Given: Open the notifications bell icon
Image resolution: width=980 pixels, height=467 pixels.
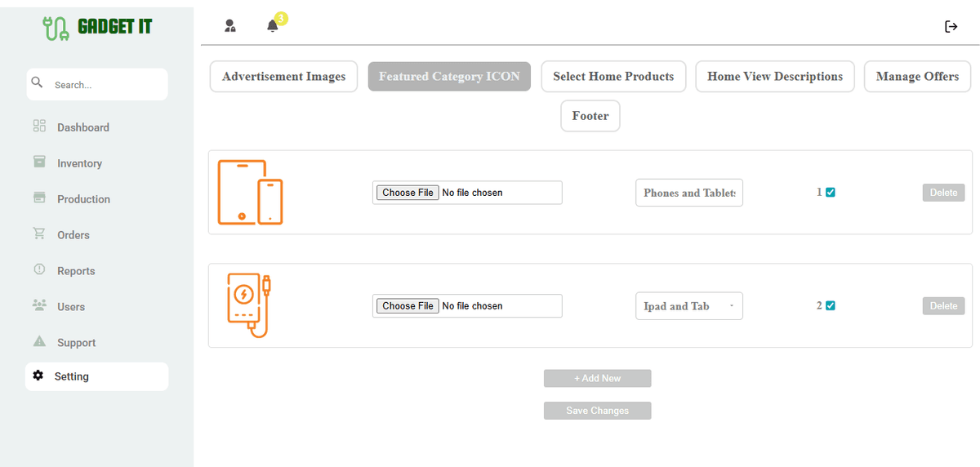Looking at the screenshot, I should pyautogui.click(x=273, y=26).
